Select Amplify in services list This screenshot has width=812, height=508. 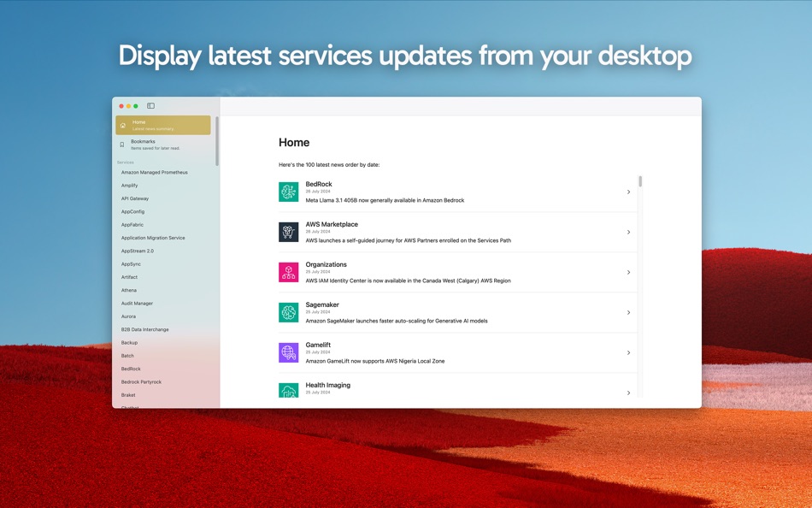(129, 186)
